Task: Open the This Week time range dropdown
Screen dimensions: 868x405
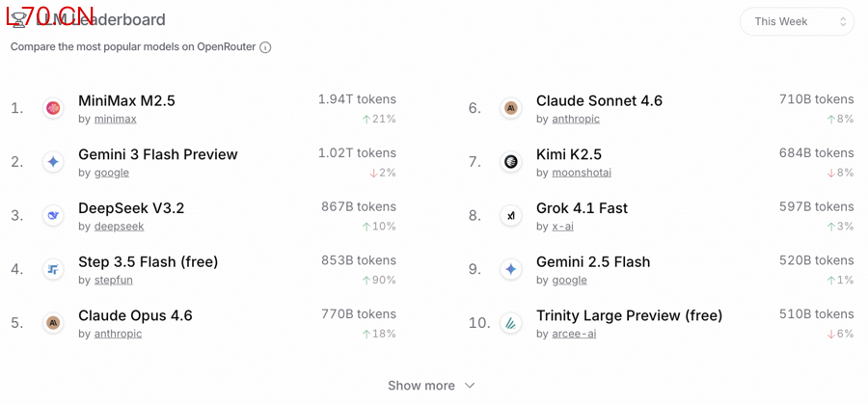Action: coord(797,21)
